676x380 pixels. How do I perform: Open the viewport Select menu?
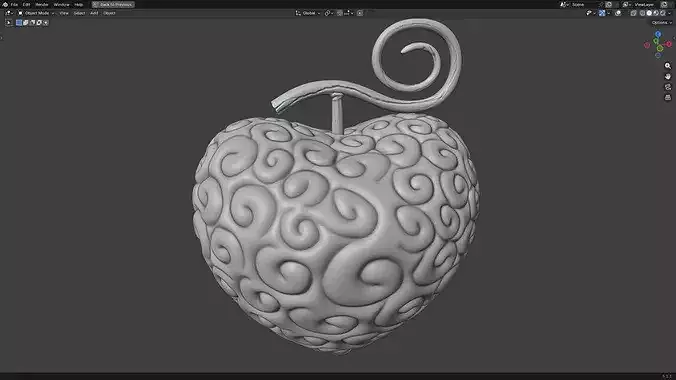coord(79,13)
